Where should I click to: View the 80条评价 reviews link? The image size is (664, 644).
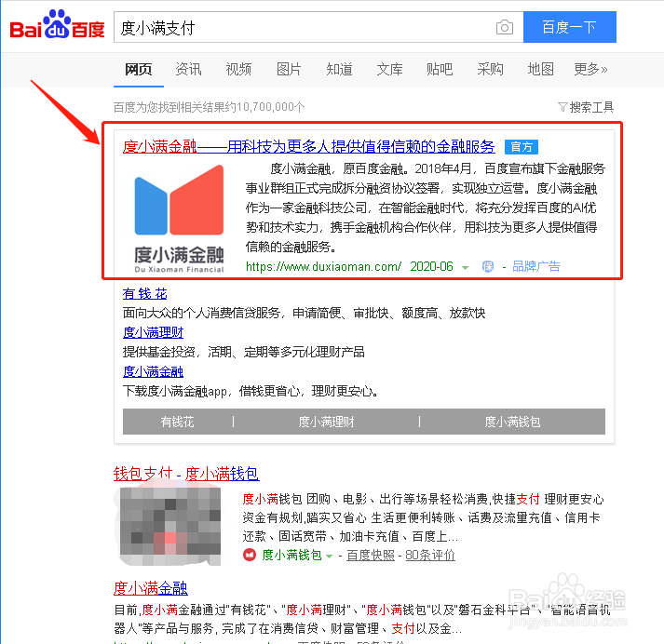point(430,555)
